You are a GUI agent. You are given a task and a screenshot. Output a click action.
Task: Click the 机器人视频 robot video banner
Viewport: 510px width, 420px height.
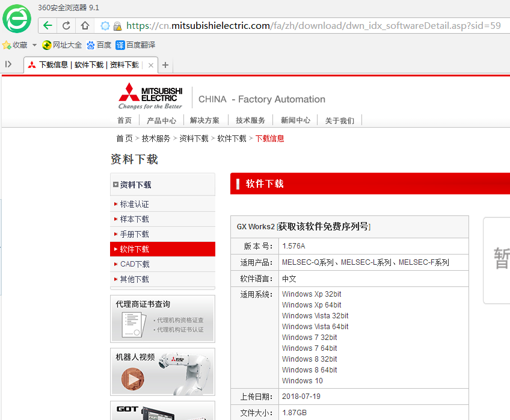coord(162,372)
